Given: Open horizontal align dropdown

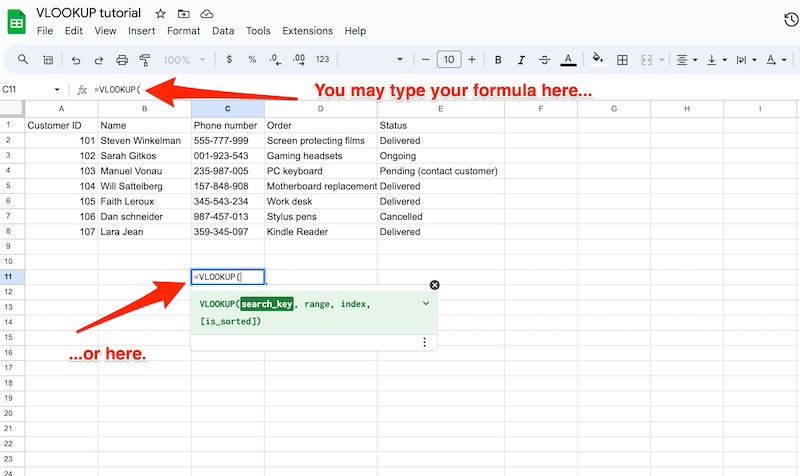Looking at the screenshot, I should [687, 60].
